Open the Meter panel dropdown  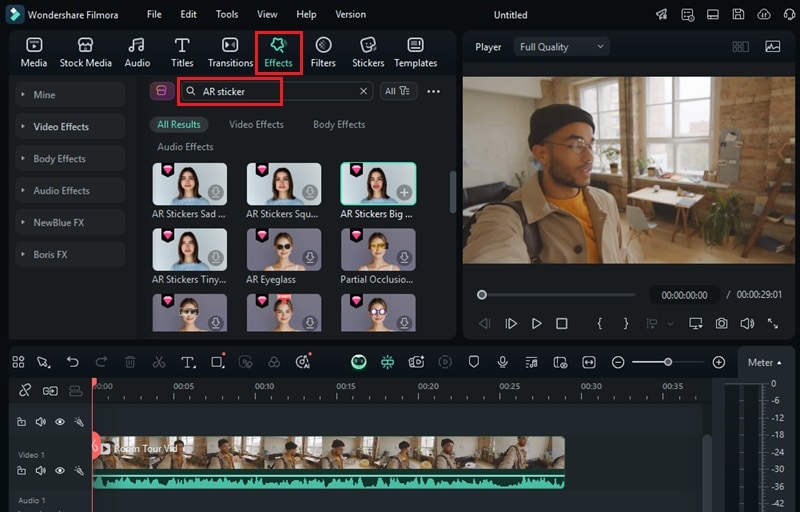coord(764,363)
